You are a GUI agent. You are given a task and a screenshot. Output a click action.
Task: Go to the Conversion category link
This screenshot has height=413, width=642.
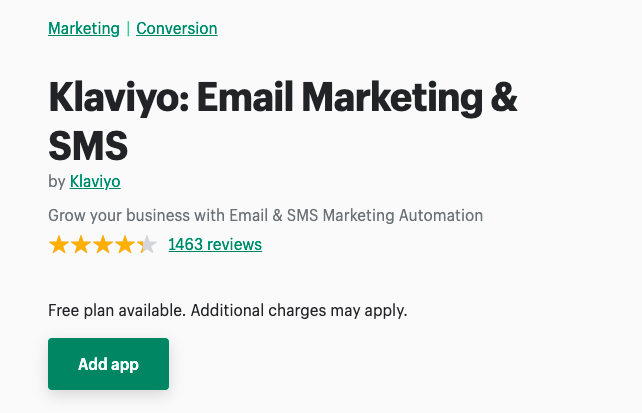[177, 28]
